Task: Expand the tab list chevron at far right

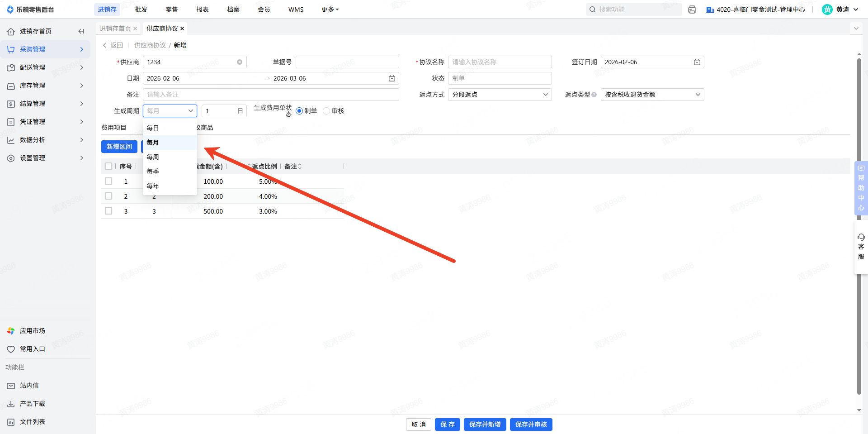Action: click(x=856, y=29)
